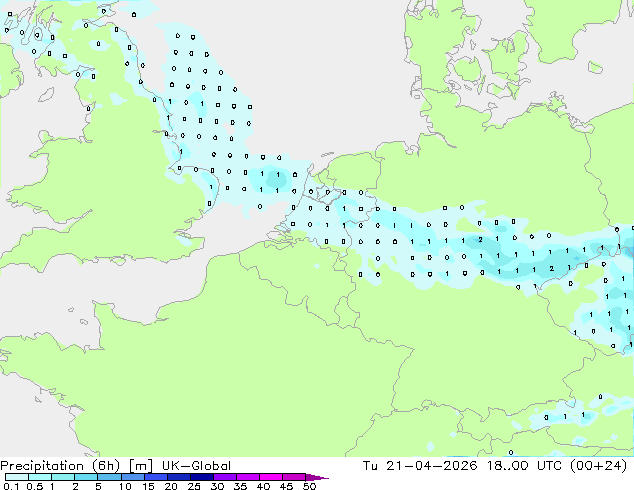Viewport: 634px width, 490px height.
Task: Click the 25–30 navy legend swatch
Action: 201,477
